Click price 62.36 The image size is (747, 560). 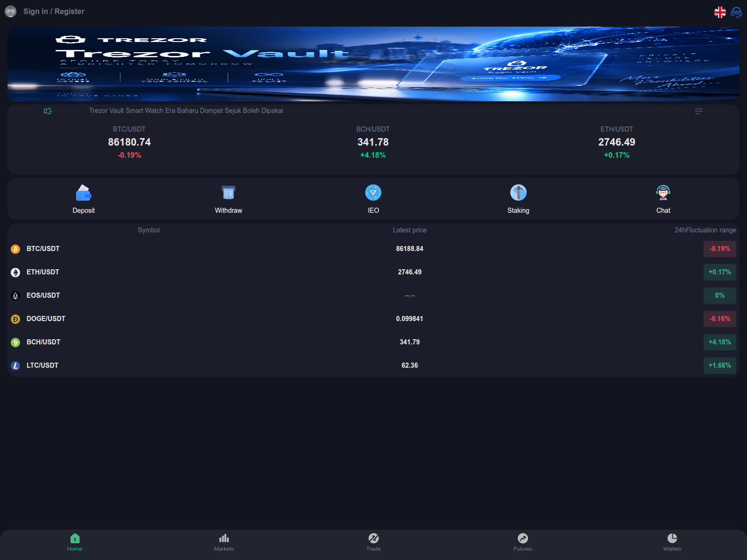(x=409, y=365)
